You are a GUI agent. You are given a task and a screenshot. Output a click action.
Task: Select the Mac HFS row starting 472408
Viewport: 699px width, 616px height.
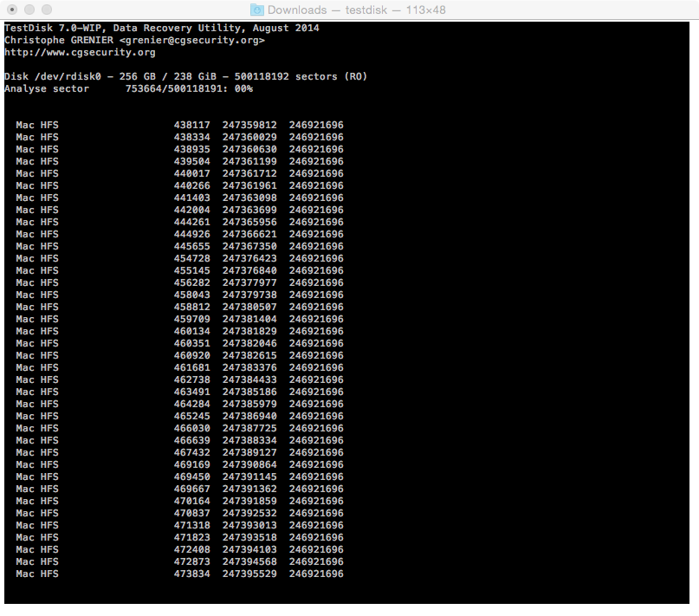(x=179, y=549)
